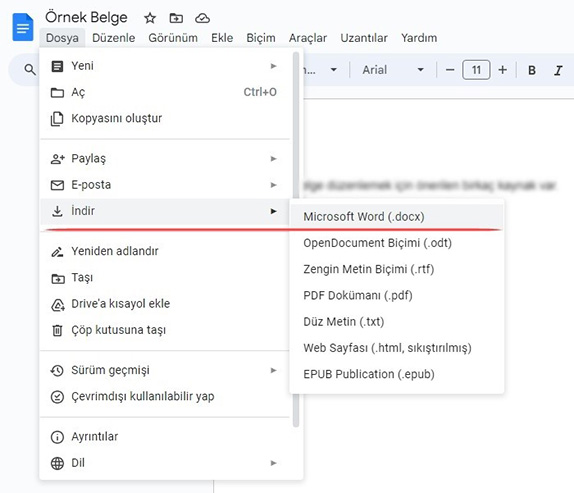Image resolution: width=574 pixels, height=493 pixels.
Task: Click Çevrimdışı kullanılabilir yap
Action: [x=165, y=397]
